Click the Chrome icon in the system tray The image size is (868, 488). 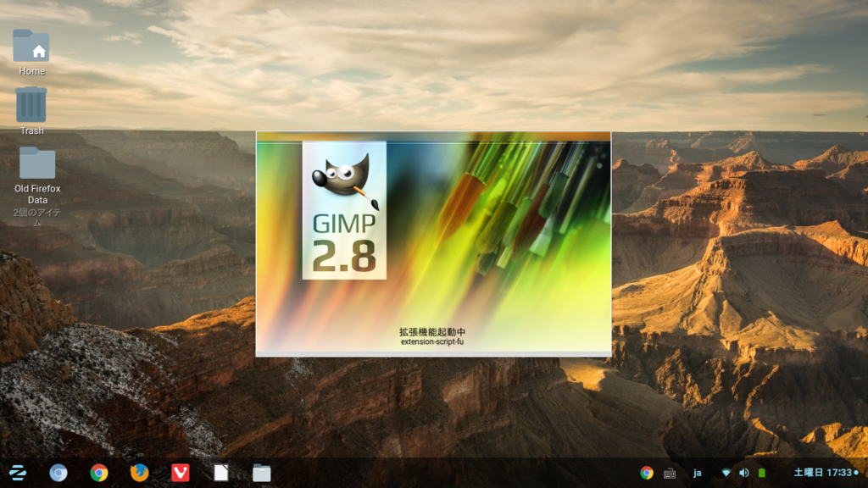(647, 473)
